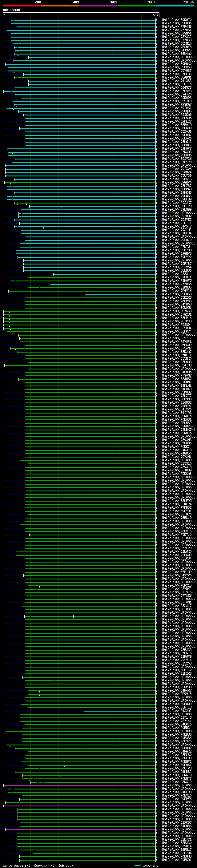
Task: Select hit UniRef100_O64573
Action: point(177,88)
